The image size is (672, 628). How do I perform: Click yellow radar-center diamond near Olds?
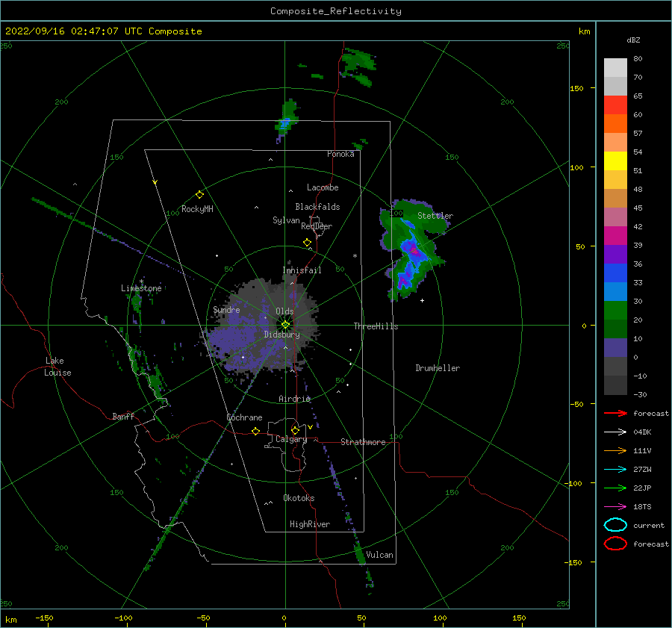coord(285,325)
